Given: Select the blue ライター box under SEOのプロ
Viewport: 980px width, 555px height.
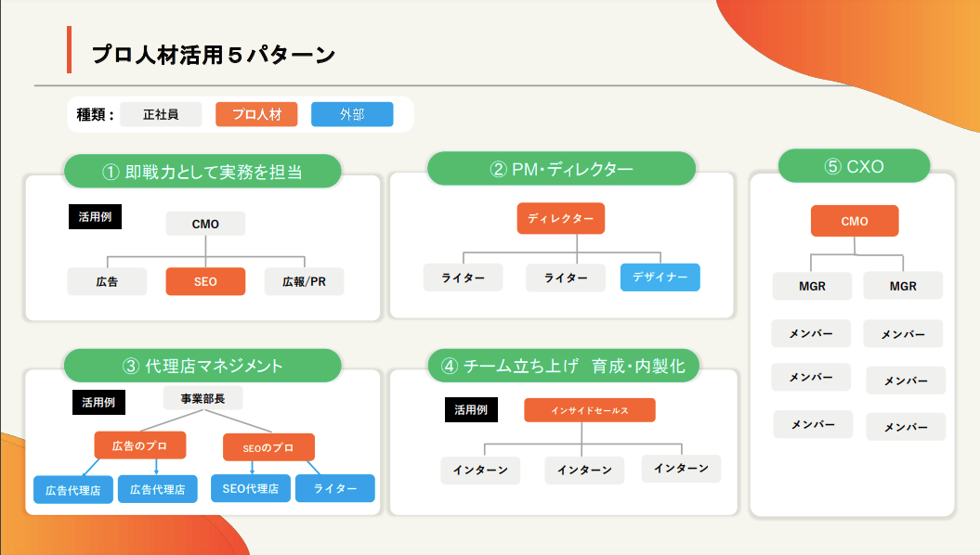Looking at the screenshot, I should [x=335, y=488].
